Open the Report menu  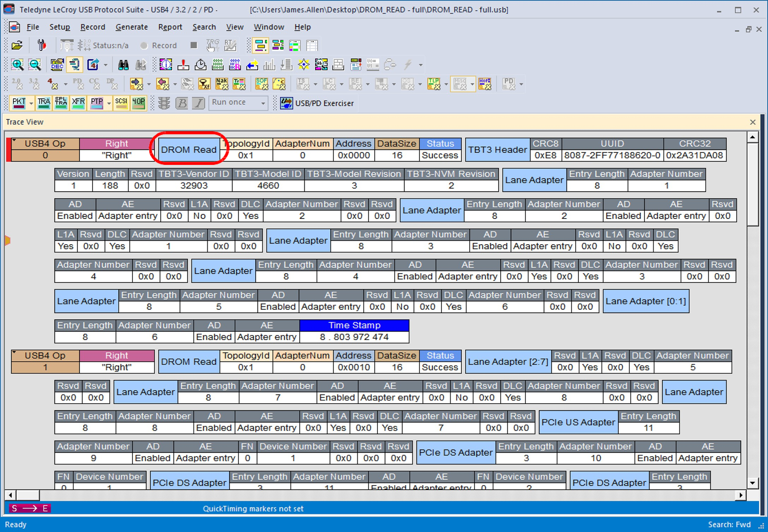tap(170, 27)
